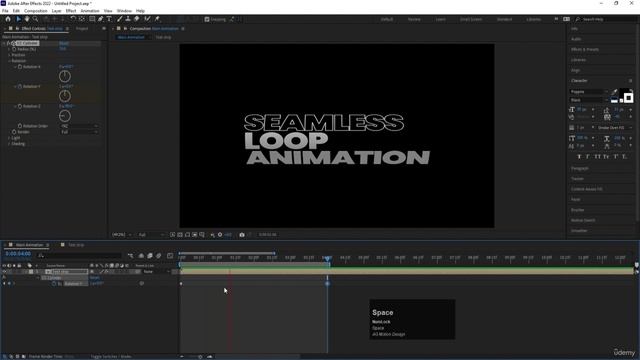Collapse the Rotation property group
The width and height of the screenshot is (640, 360).
tap(9, 61)
